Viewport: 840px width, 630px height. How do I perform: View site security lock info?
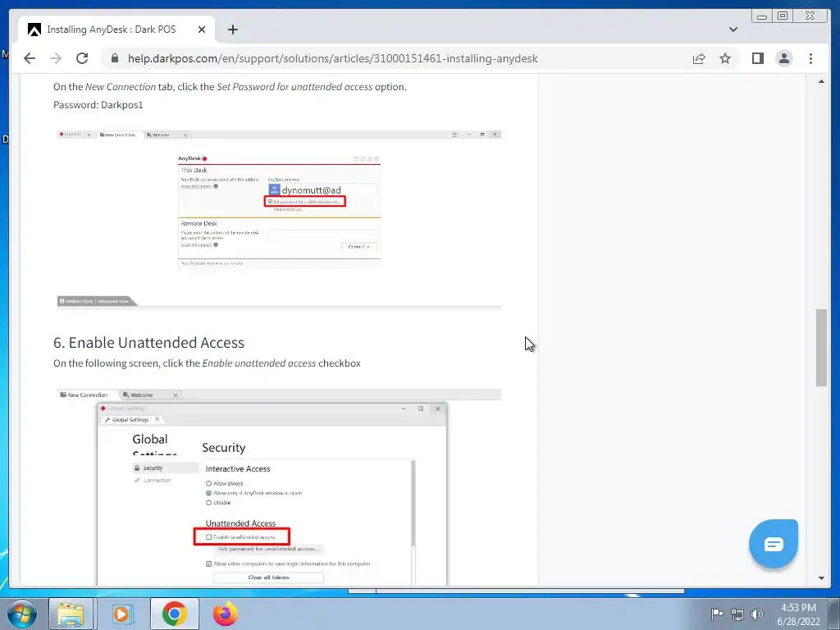click(115, 58)
